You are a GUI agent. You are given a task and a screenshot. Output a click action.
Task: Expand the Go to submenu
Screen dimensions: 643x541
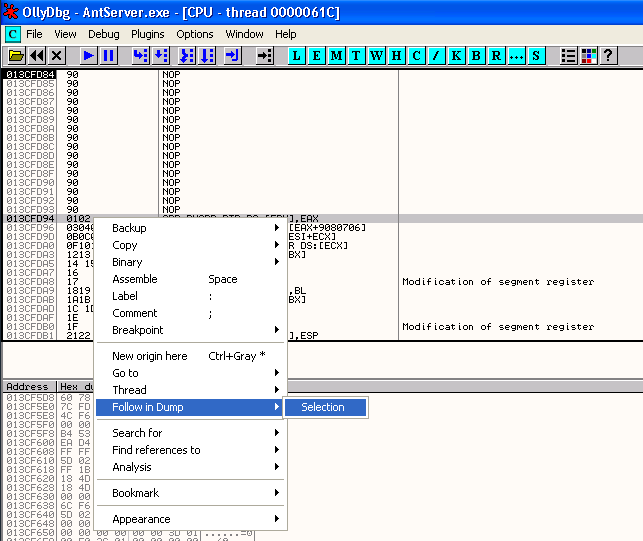pos(190,373)
